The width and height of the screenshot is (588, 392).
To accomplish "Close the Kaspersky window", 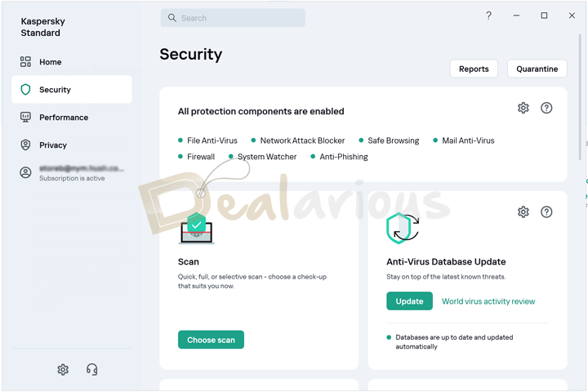I will click(x=572, y=16).
